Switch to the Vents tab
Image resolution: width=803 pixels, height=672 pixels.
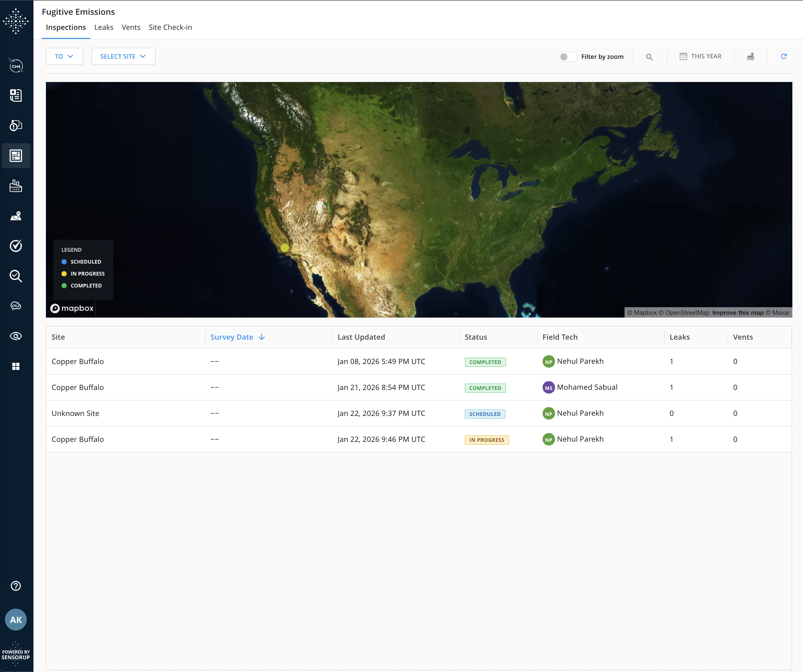click(131, 28)
